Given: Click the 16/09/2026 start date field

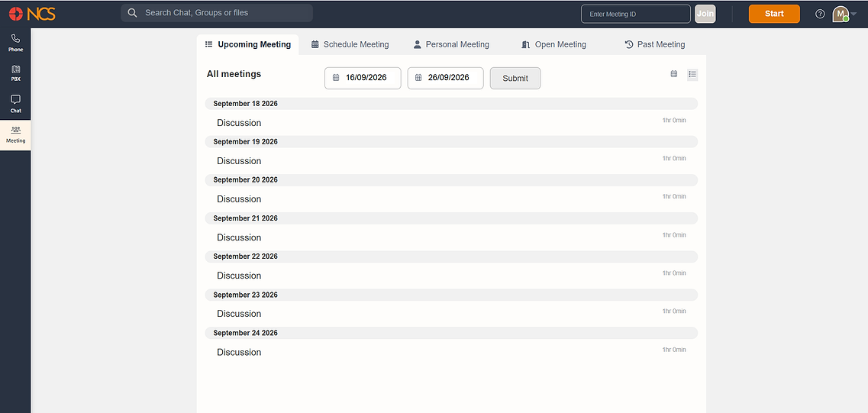Looking at the screenshot, I should [x=363, y=78].
